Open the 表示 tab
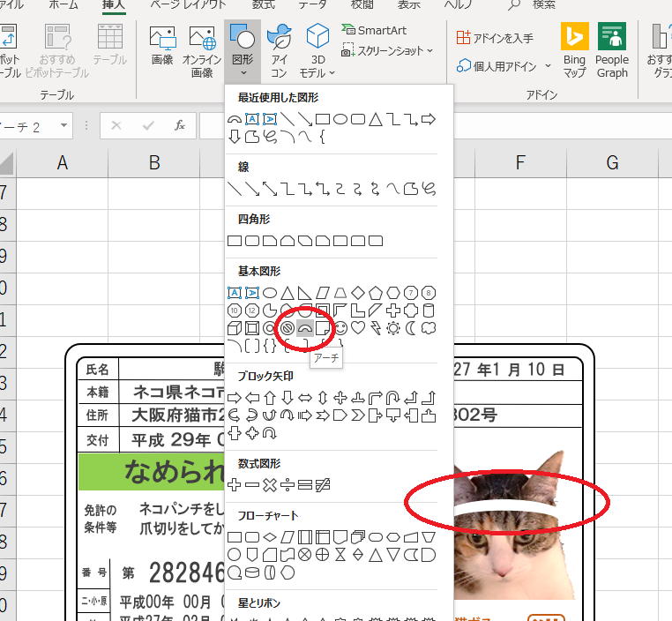 click(x=409, y=5)
